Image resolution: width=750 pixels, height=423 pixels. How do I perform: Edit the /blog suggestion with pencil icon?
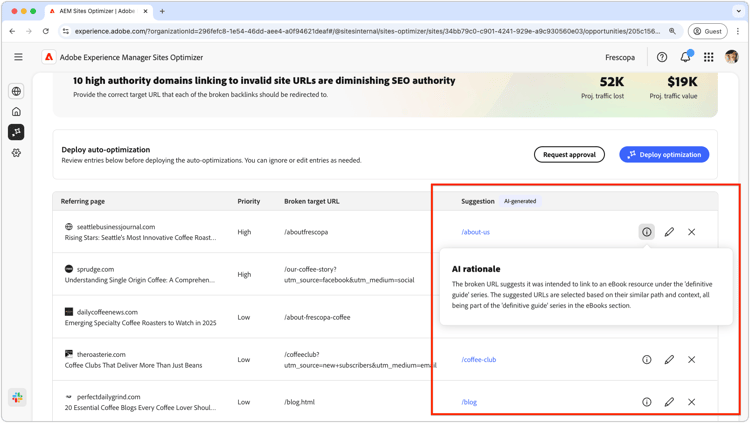pyautogui.click(x=669, y=402)
